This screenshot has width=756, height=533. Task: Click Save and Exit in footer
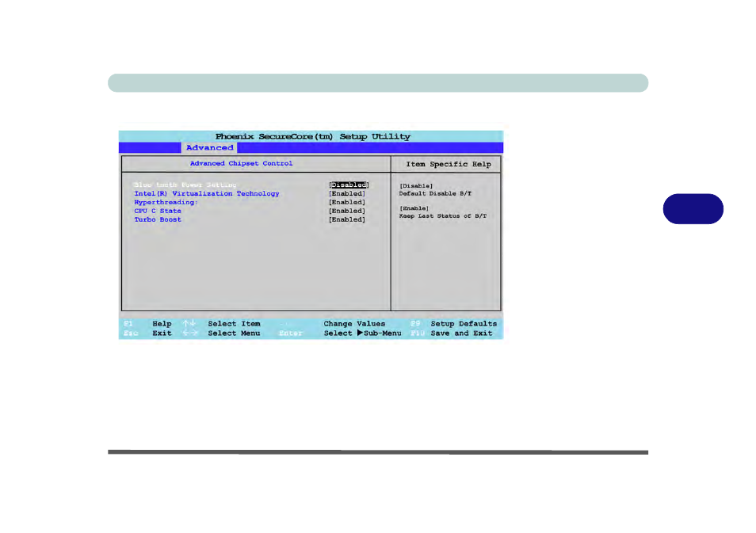(x=461, y=333)
